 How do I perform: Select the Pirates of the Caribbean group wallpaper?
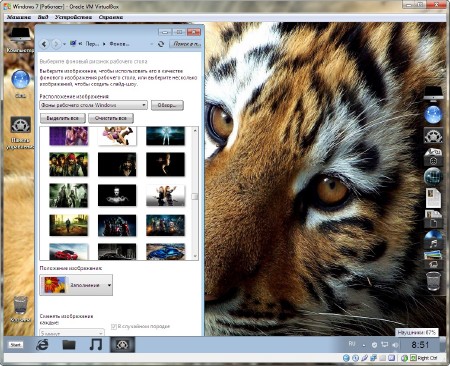[69, 164]
